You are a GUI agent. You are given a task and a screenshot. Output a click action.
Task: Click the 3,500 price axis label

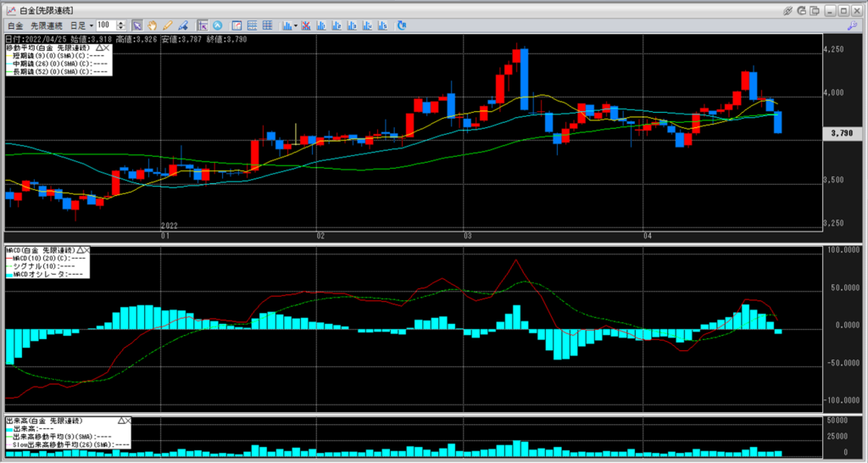[x=834, y=180]
